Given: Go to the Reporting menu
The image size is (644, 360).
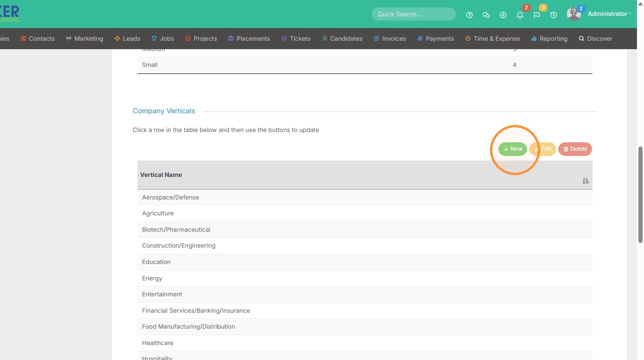Looking at the screenshot, I should pyautogui.click(x=549, y=38).
